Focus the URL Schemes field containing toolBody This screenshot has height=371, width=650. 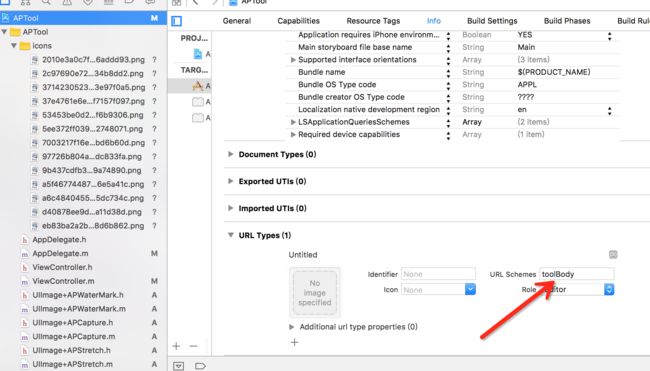click(577, 274)
